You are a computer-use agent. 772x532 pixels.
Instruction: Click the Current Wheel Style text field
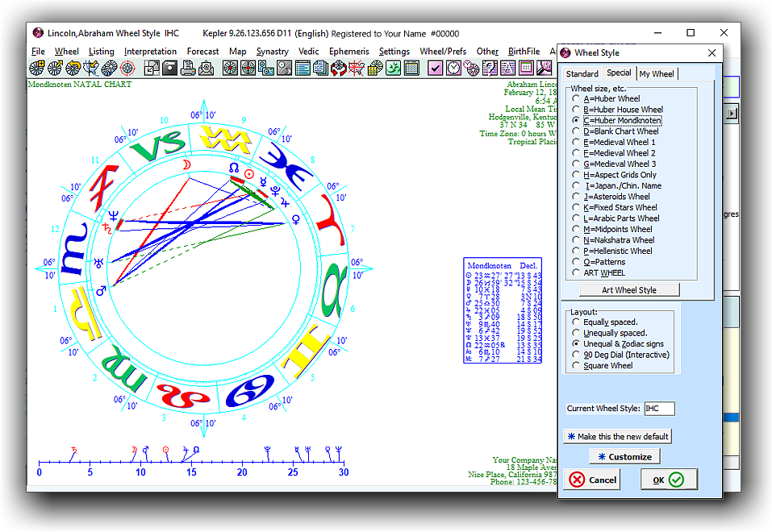(659, 409)
